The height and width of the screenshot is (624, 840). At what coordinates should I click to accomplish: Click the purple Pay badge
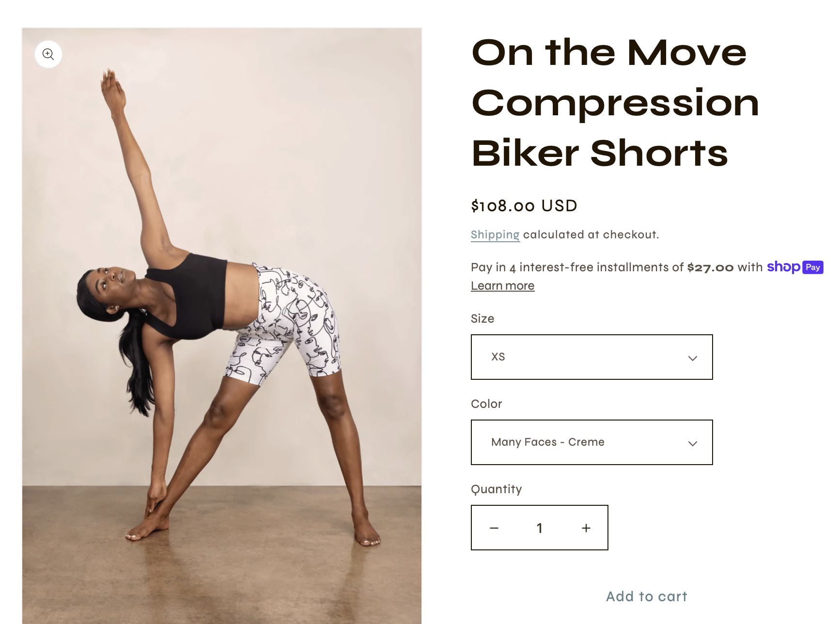point(813,267)
